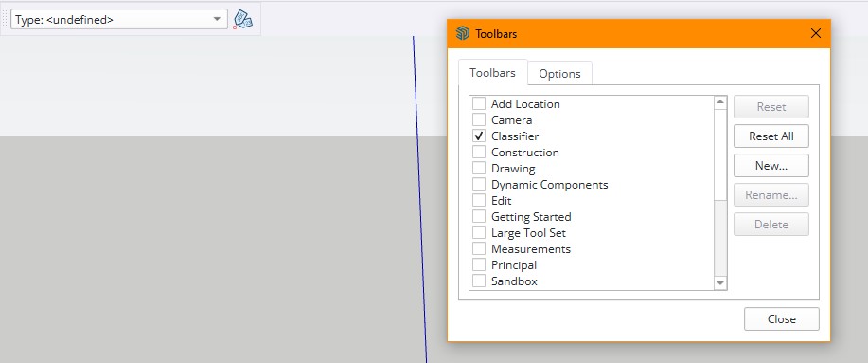Click the Reset All button

(771, 136)
